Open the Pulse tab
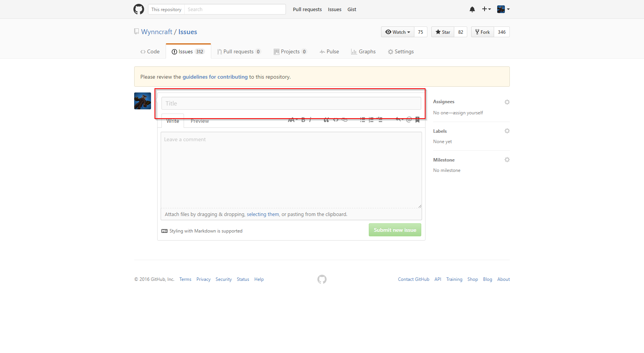644x353 pixels. click(x=329, y=51)
